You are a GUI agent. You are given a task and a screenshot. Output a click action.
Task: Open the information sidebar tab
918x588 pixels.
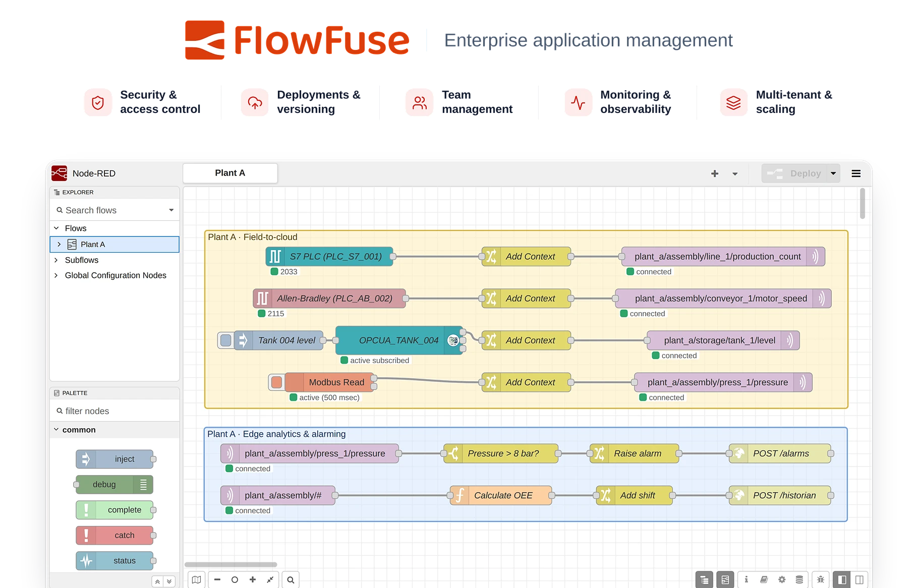coord(747,580)
